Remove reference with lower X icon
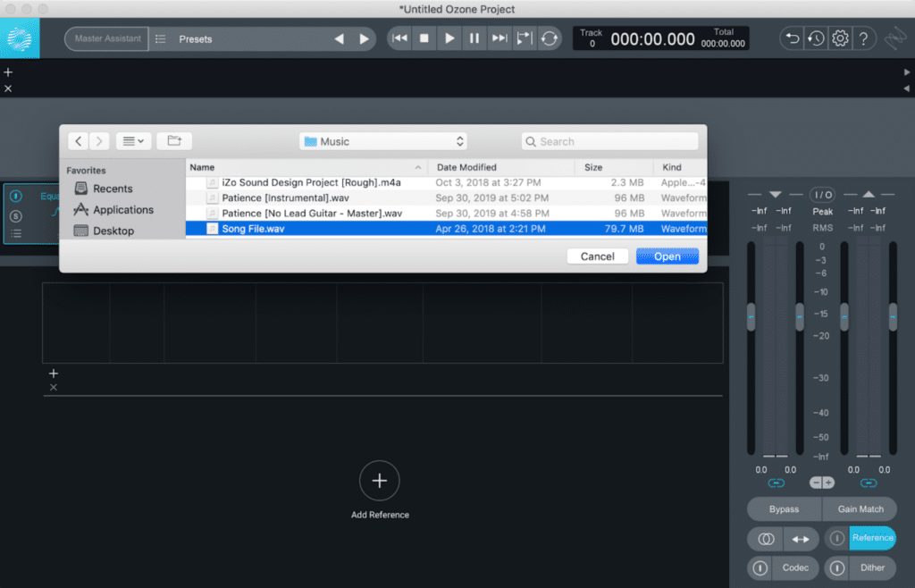 [x=54, y=387]
